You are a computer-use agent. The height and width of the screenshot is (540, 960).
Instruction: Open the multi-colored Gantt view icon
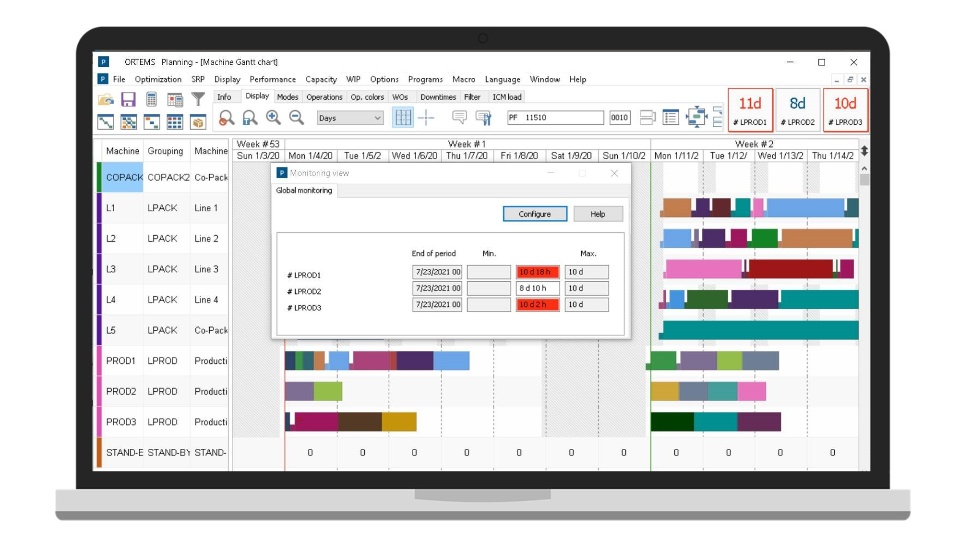pyautogui.click(x=129, y=122)
